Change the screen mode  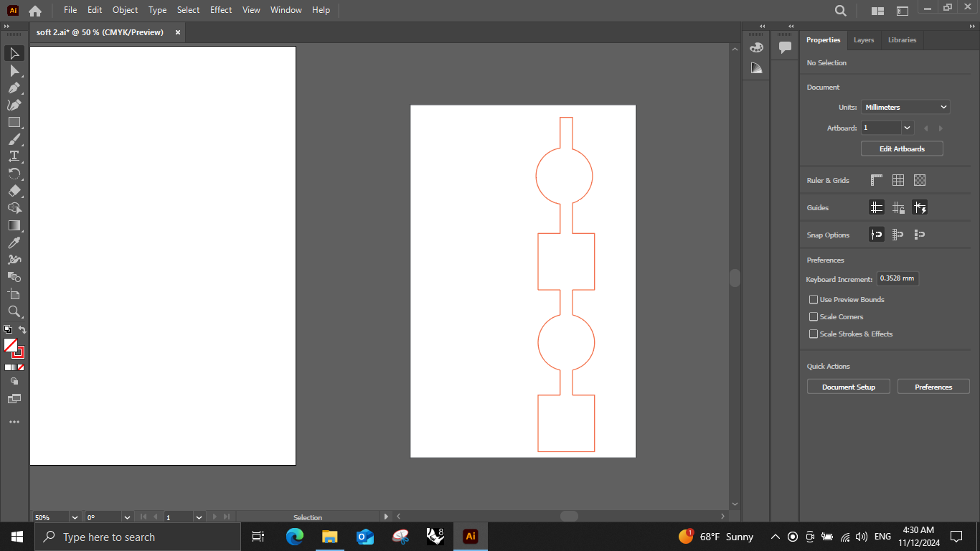14,399
